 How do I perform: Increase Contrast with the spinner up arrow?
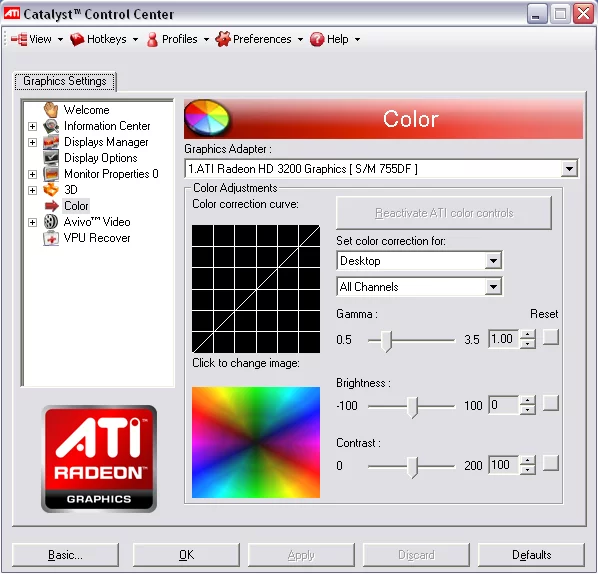point(527,460)
